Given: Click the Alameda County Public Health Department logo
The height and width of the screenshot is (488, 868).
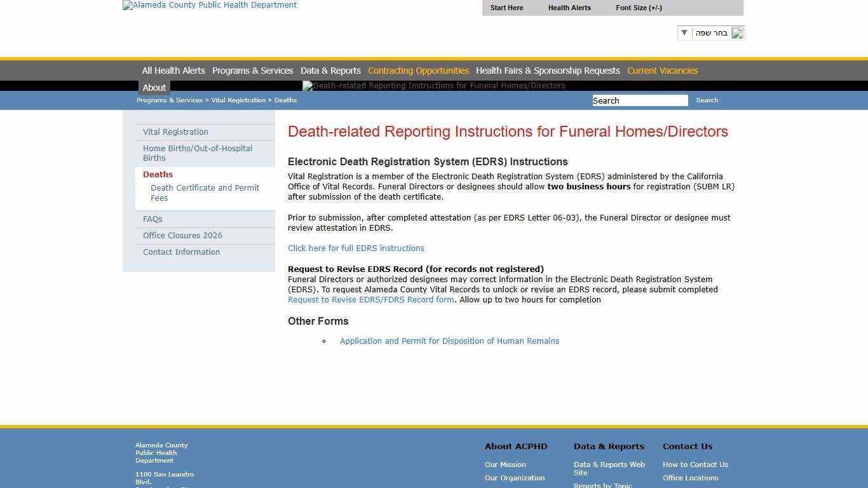Looking at the screenshot, I should coord(209,5).
